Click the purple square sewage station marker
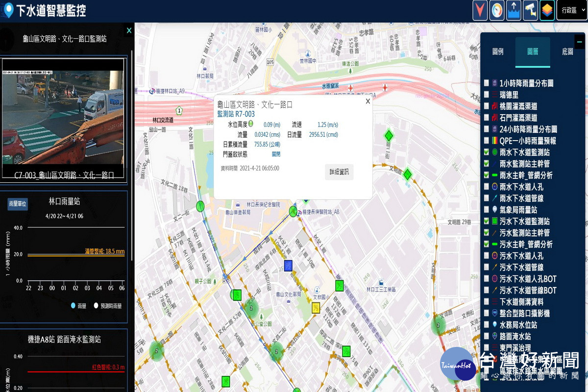 (288, 266)
